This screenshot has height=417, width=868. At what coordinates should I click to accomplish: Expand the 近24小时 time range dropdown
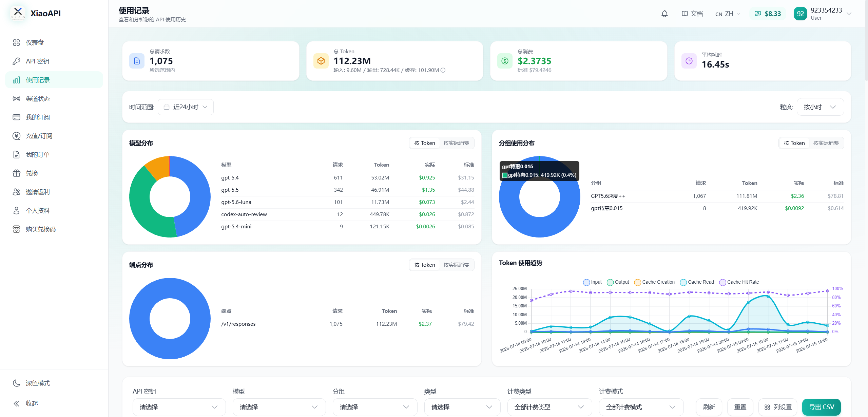186,107
